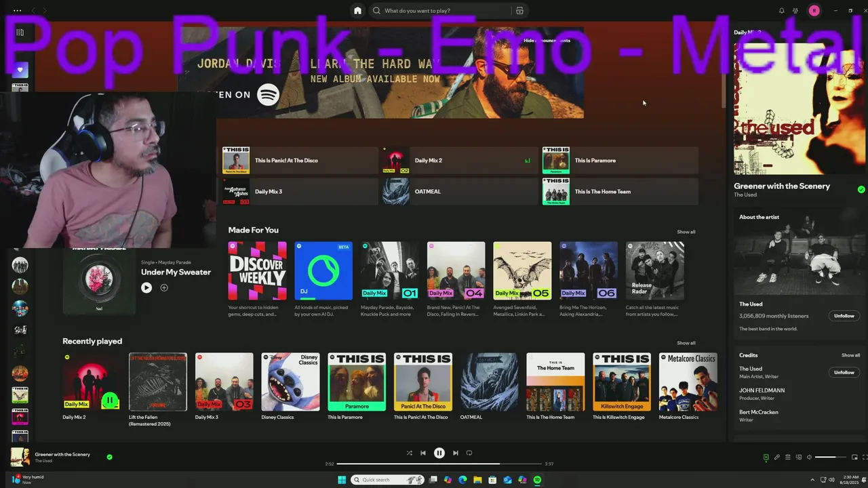The height and width of the screenshot is (488, 868).
Task: Open the play Queue icon
Action: pos(788,457)
